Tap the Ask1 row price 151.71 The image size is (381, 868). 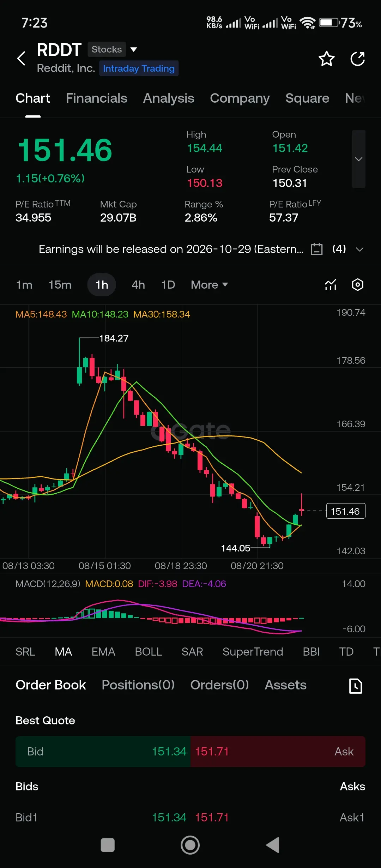click(212, 818)
